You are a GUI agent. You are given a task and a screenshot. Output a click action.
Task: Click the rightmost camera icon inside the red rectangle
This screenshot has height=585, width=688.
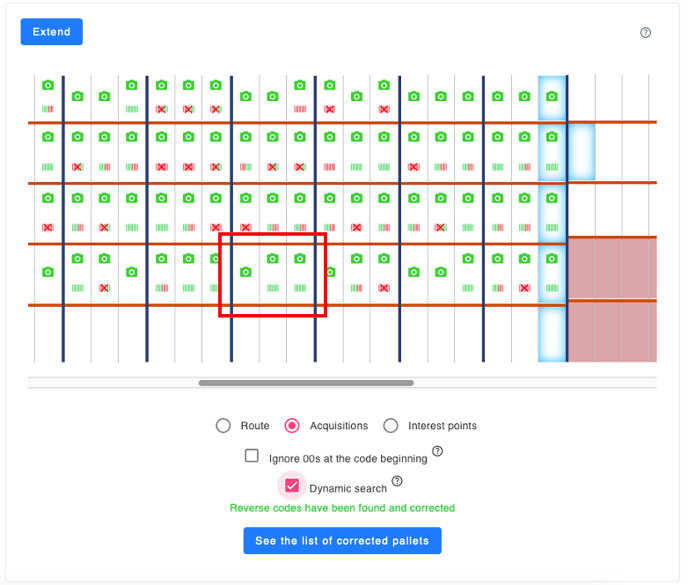pyautogui.click(x=300, y=259)
